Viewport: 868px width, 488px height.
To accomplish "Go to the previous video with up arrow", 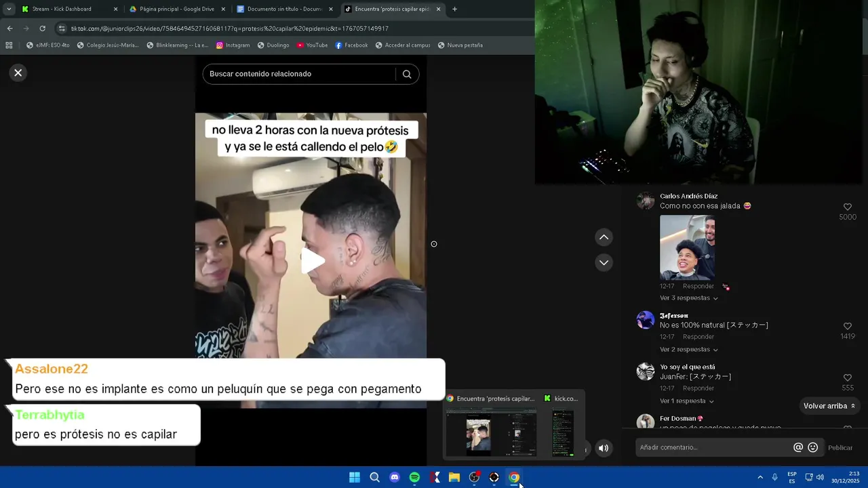I will tap(604, 237).
